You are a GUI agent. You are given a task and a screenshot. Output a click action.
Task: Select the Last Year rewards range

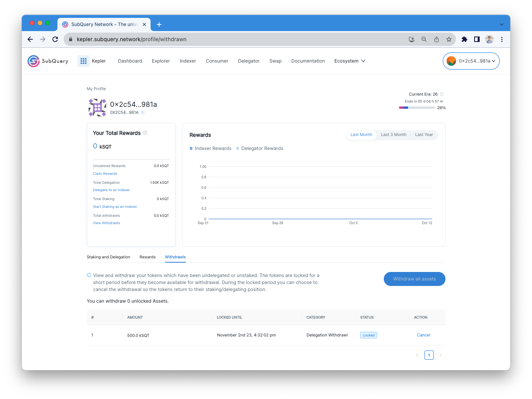click(424, 135)
